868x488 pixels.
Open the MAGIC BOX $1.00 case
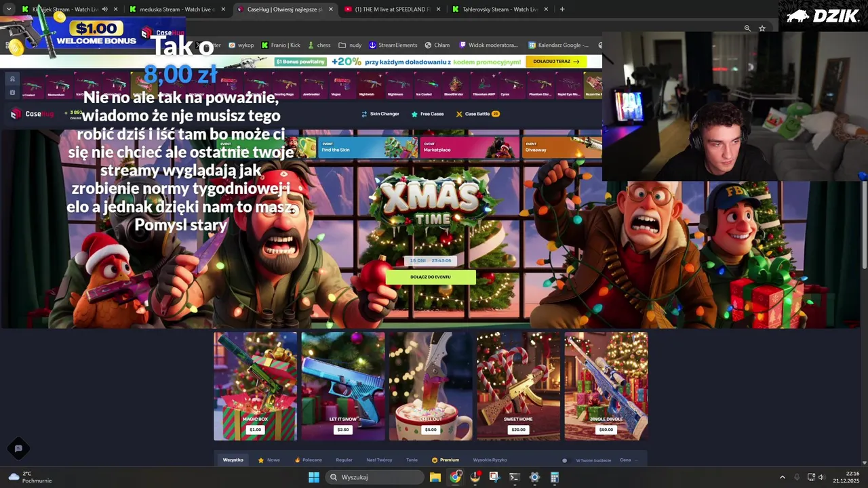tap(255, 386)
